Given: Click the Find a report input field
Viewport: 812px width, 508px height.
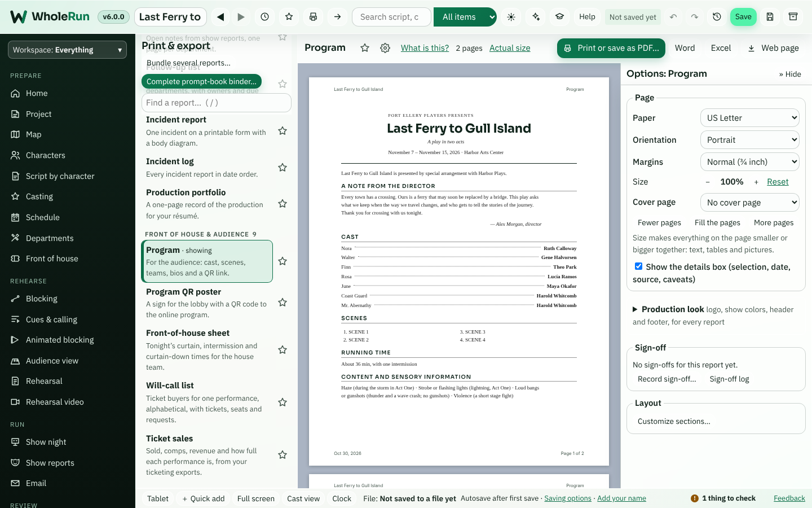Looking at the screenshot, I should pyautogui.click(x=217, y=103).
